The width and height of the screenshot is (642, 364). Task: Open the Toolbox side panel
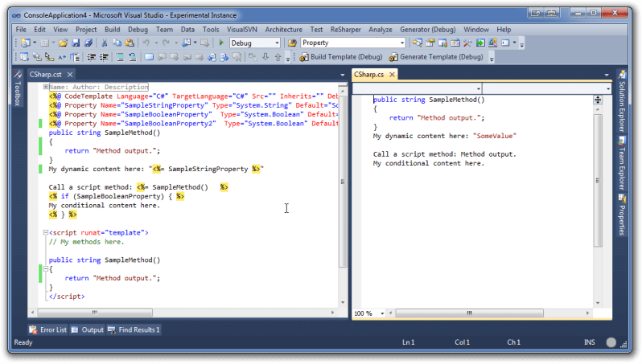(x=17, y=88)
